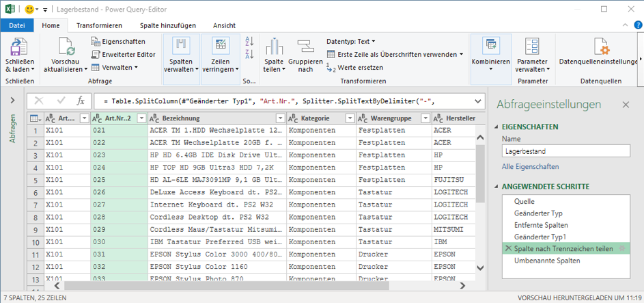The image size is (644, 303).
Task: Click the table icon in the grid corner
Action: click(34, 118)
